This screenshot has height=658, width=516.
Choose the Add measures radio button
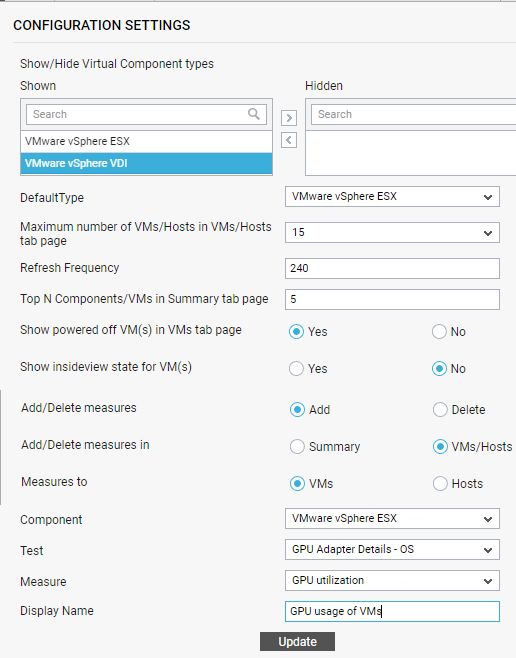click(x=297, y=410)
